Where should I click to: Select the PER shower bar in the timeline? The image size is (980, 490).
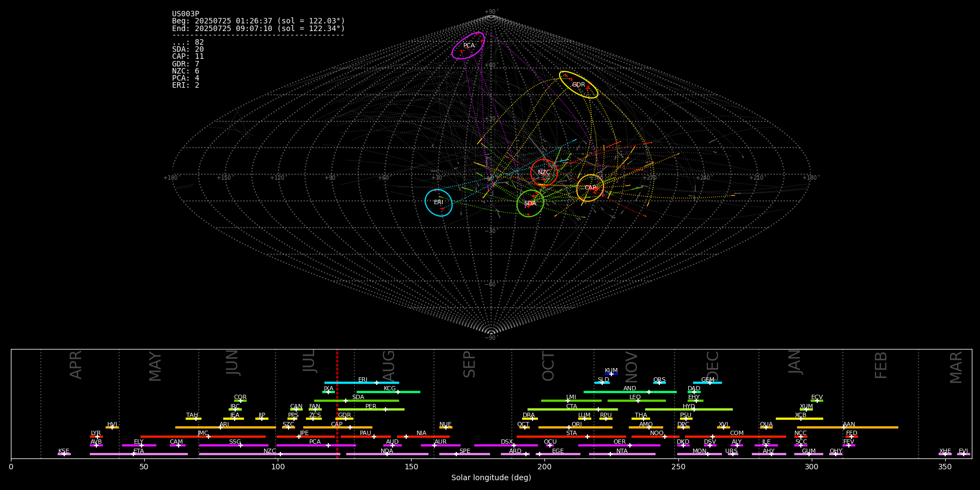[371, 409]
